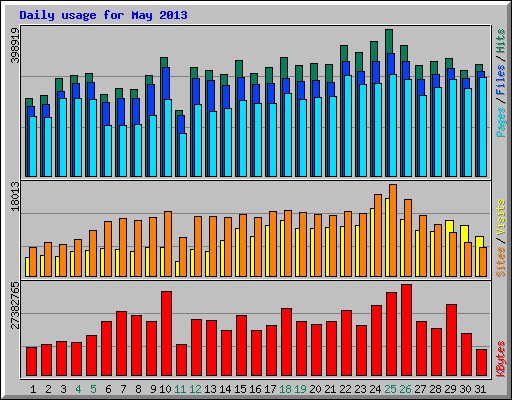Click the cyan pages bar for day 31
The width and height of the screenshot is (512, 400).
(483, 127)
